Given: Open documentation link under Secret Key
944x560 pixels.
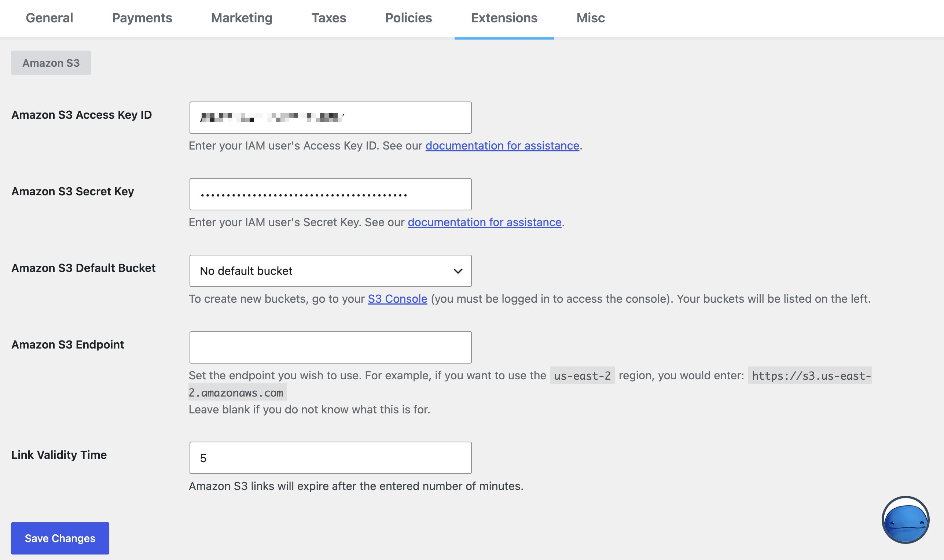Looking at the screenshot, I should [x=484, y=222].
